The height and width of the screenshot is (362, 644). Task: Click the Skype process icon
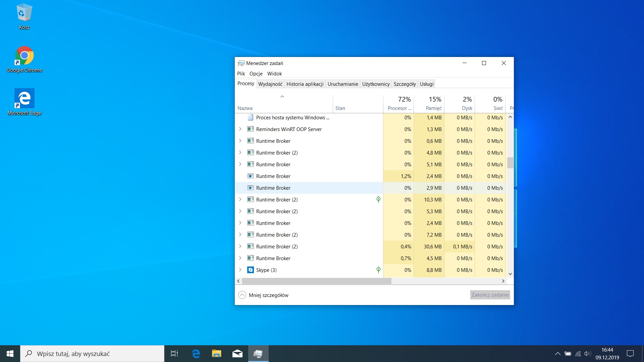pyautogui.click(x=250, y=270)
